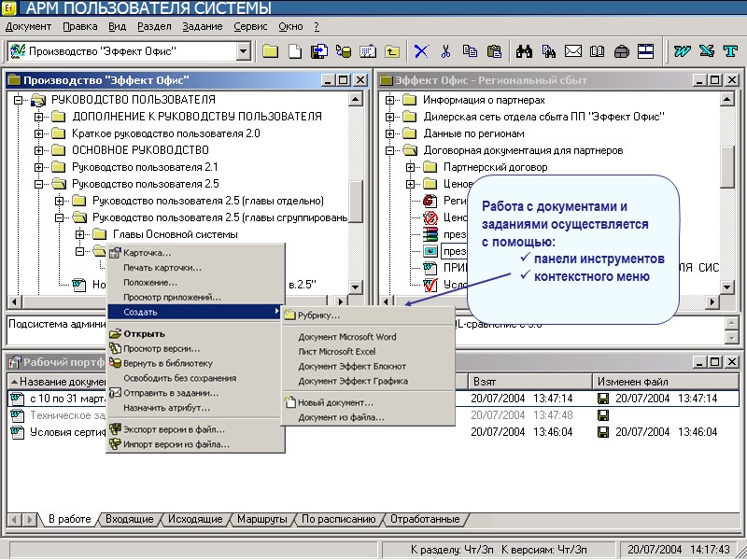The image size is (747, 560).
Task: Expand ОСНОВНОЕ РУКОВОДСТВО tree node
Action: (x=38, y=150)
